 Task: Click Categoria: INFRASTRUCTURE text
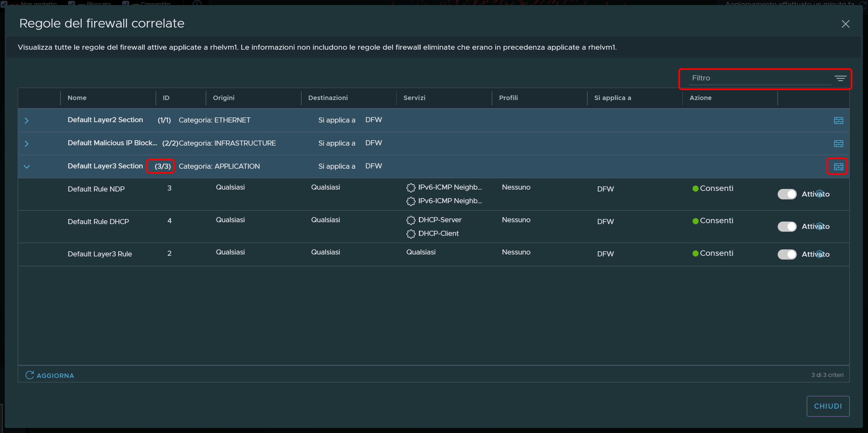[227, 143]
